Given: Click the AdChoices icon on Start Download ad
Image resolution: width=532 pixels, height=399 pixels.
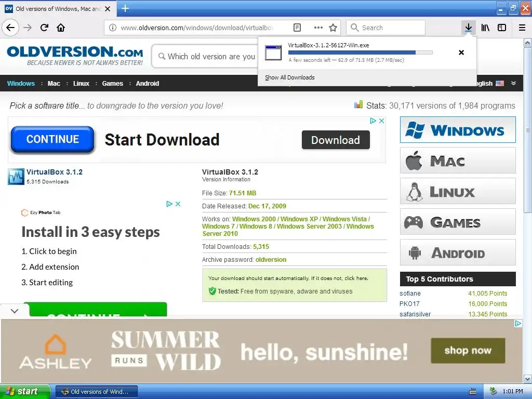Looking at the screenshot, I should [x=373, y=121].
